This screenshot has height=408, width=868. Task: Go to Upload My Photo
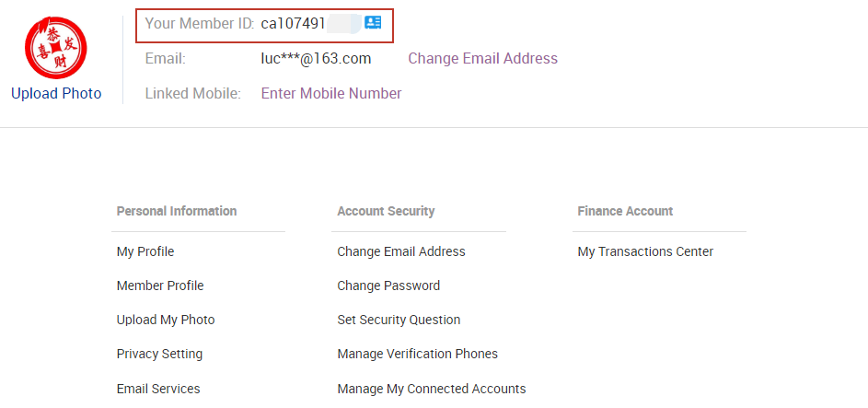166,320
